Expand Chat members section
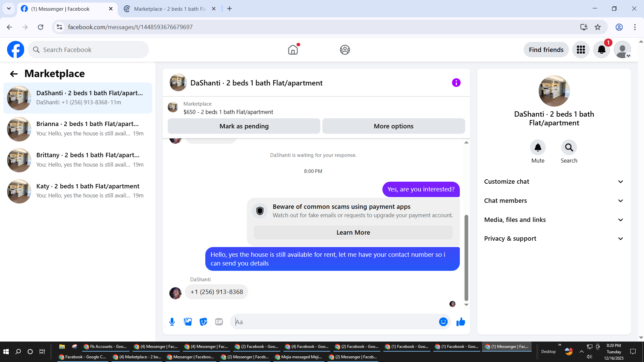The height and width of the screenshot is (362, 644). (x=554, y=201)
